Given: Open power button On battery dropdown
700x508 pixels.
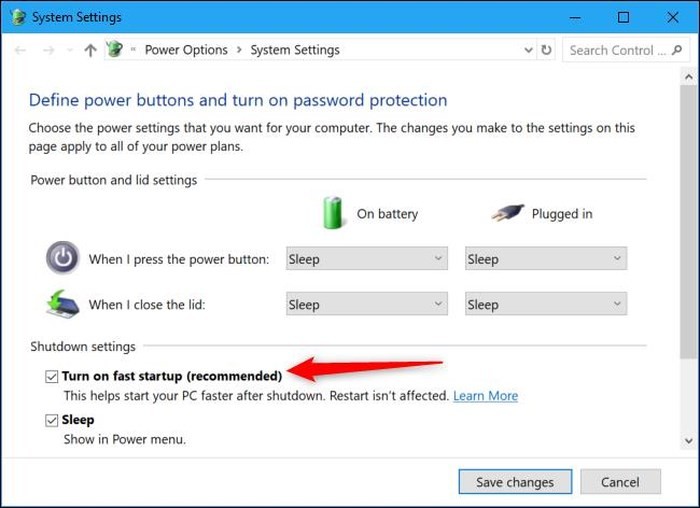Looking at the screenshot, I should click(366, 259).
